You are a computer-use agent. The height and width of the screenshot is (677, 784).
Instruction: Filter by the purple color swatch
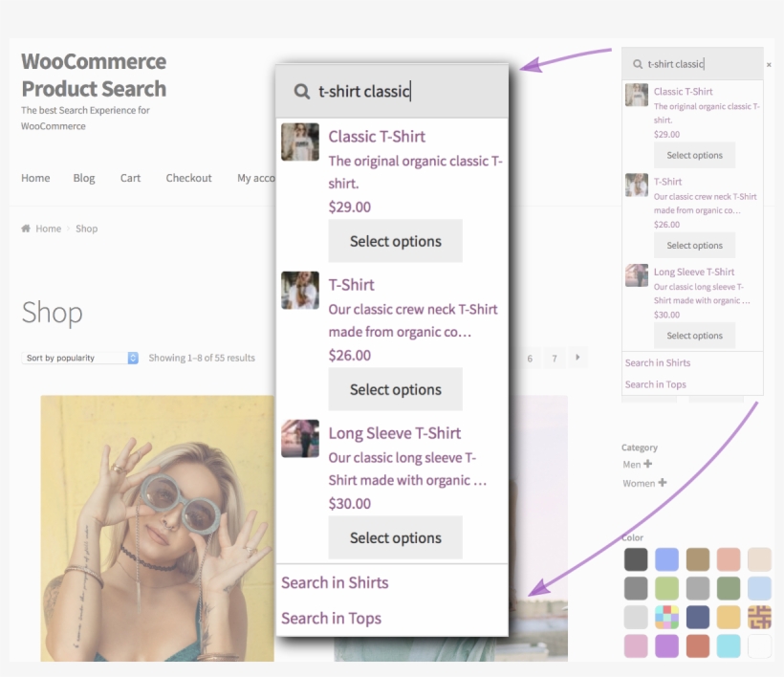click(x=667, y=646)
